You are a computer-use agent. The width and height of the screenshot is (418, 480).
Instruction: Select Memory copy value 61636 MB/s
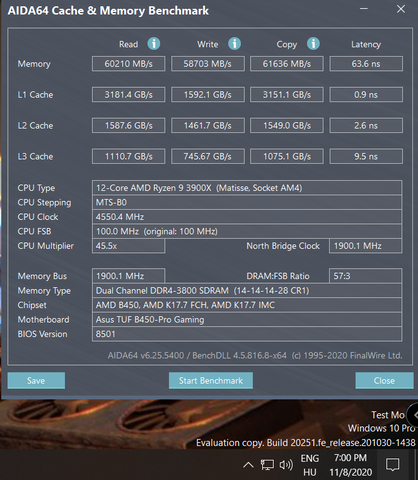click(x=287, y=64)
